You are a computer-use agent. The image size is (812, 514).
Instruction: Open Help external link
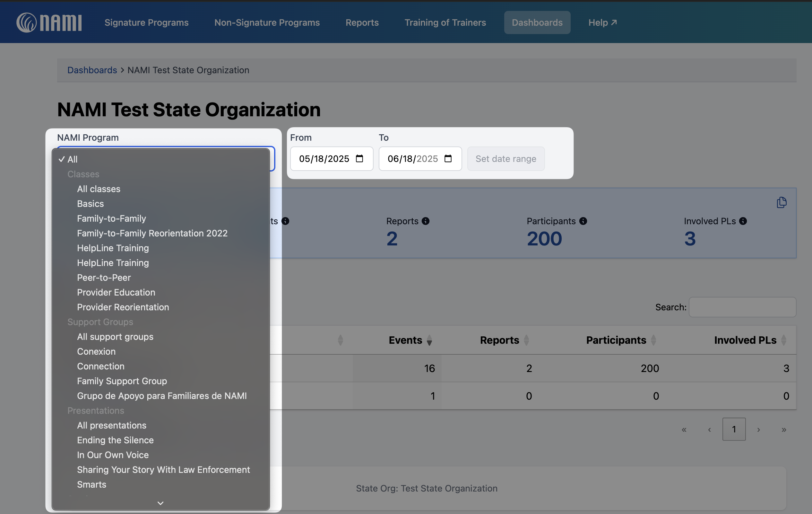pyautogui.click(x=603, y=22)
